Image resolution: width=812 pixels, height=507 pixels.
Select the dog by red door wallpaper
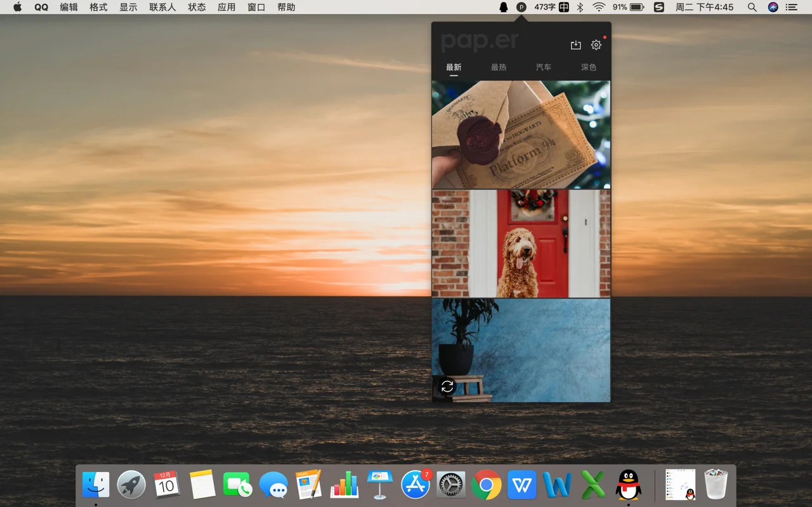(521, 244)
